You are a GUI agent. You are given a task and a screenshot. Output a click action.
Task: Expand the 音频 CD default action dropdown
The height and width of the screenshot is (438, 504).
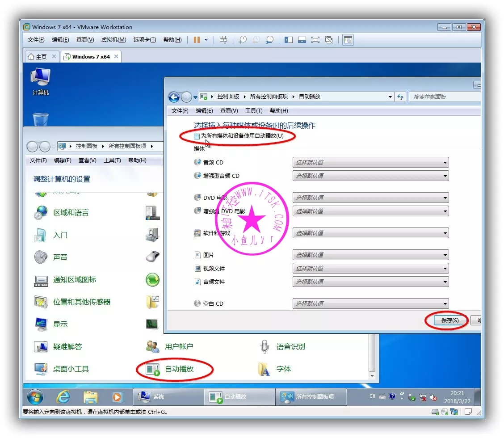(x=370, y=163)
